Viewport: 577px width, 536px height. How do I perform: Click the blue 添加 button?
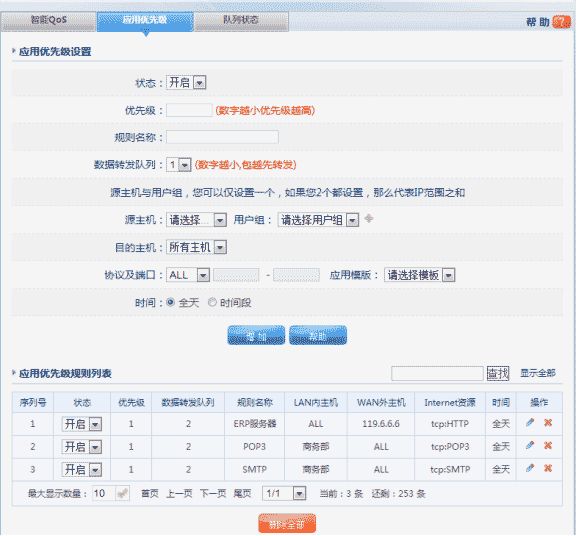click(x=256, y=336)
